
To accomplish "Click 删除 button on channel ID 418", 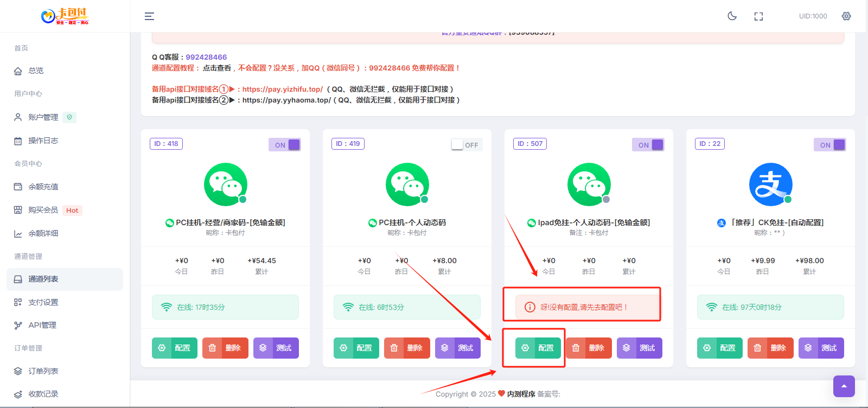I will click(225, 348).
